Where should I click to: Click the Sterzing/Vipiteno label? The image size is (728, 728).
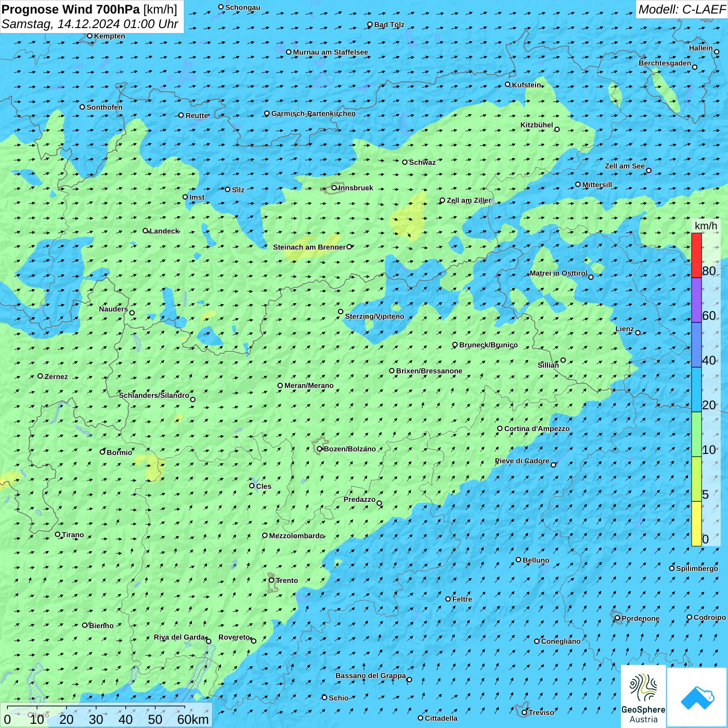coord(374,316)
